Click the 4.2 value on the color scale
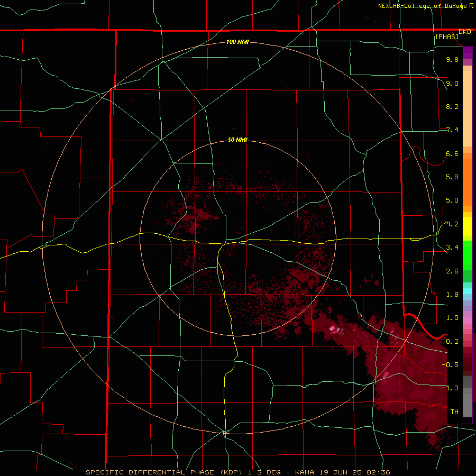Viewport: 476px width, 476px height. pos(452,224)
